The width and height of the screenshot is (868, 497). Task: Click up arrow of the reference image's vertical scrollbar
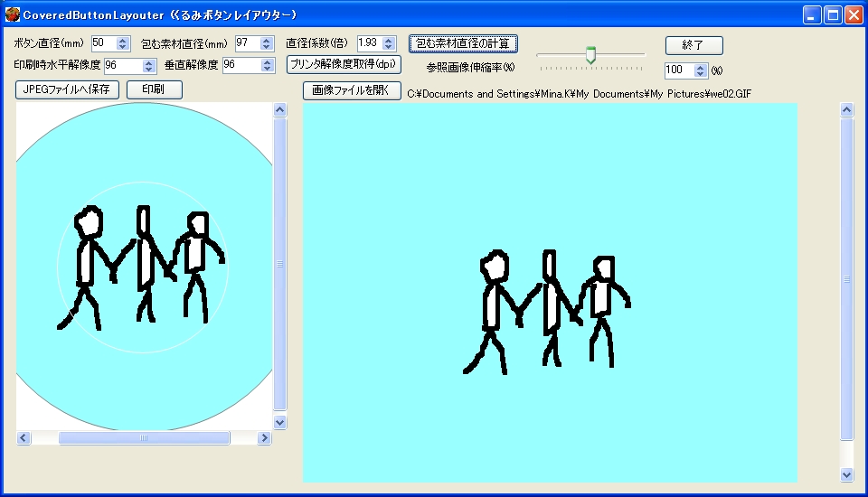tap(846, 109)
